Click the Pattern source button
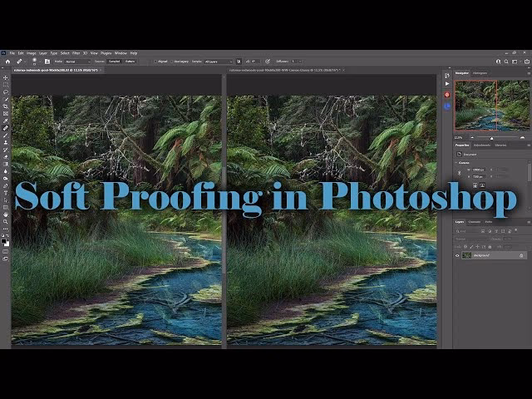 tap(130, 62)
